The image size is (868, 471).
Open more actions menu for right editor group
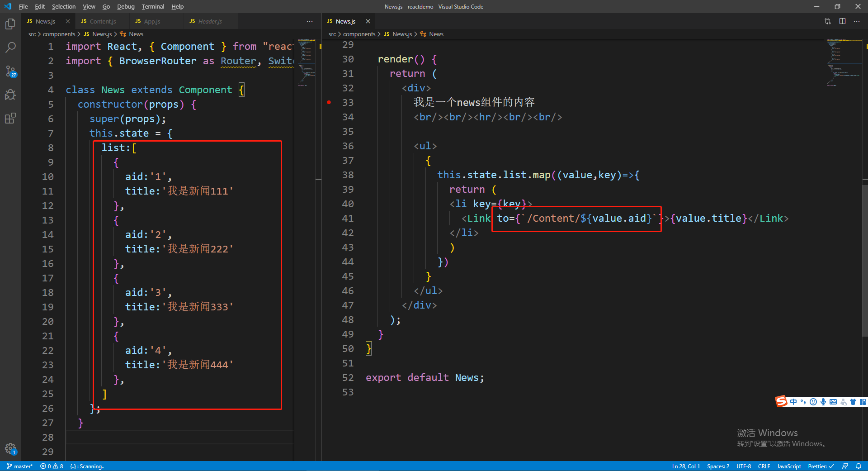pos(857,21)
